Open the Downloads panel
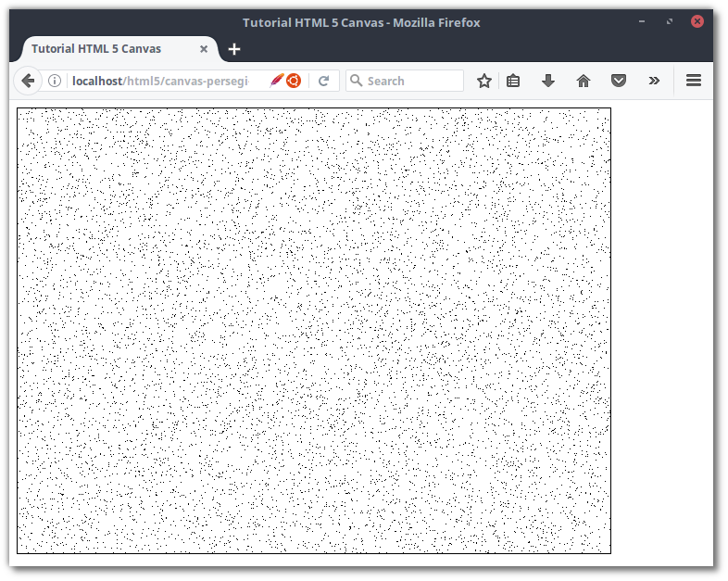Image resolution: width=728 pixels, height=581 pixels. [x=548, y=81]
